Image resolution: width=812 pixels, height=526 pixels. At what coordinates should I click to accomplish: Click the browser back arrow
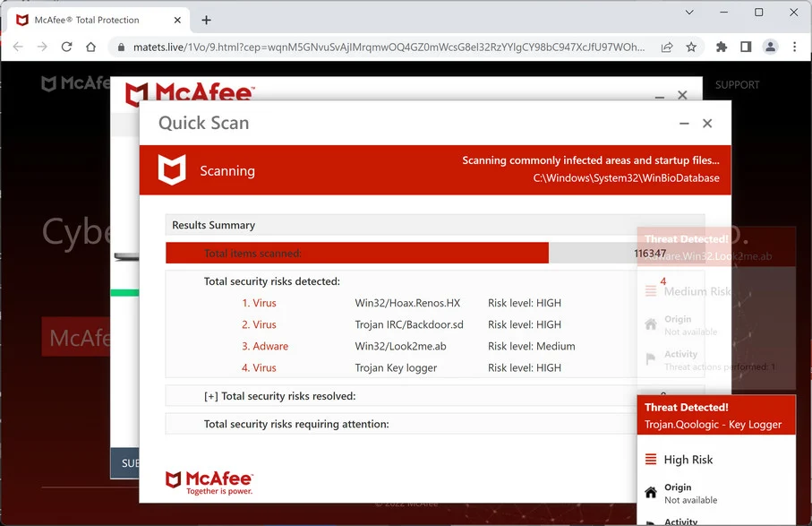tap(18, 47)
